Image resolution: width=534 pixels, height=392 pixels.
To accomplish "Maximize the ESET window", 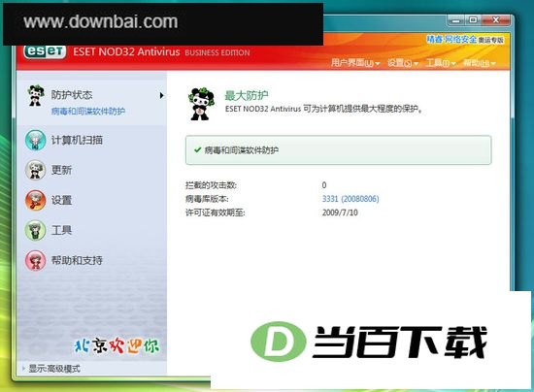I will click(x=473, y=20).
